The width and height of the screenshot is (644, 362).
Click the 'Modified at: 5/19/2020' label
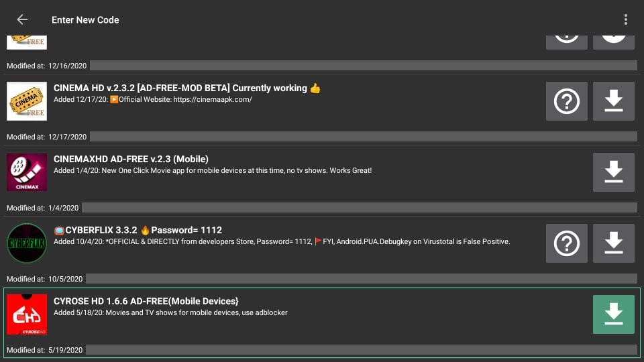click(x=44, y=350)
